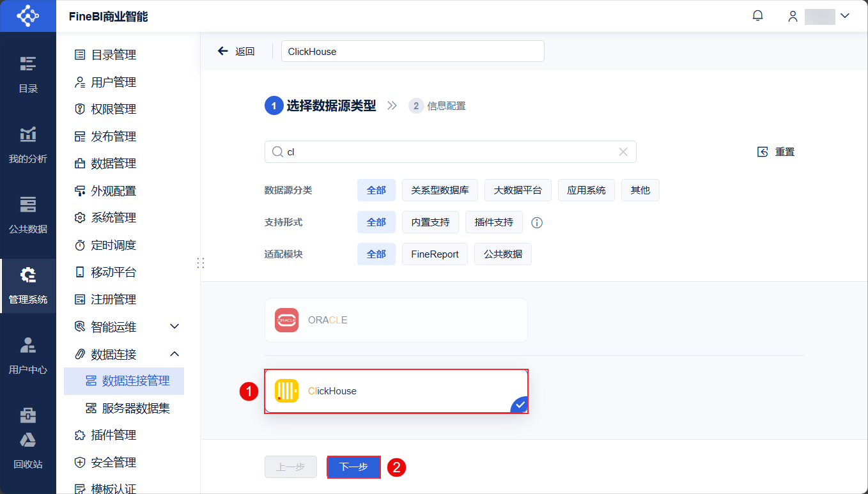Screen dimensions: 868x494
Task: Filter by 关系型数据库 category
Action: tap(440, 190)
